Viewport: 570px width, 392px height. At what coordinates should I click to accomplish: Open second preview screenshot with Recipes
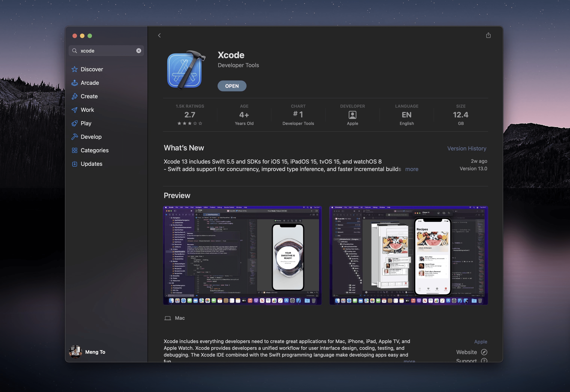[x=409, y=255]
